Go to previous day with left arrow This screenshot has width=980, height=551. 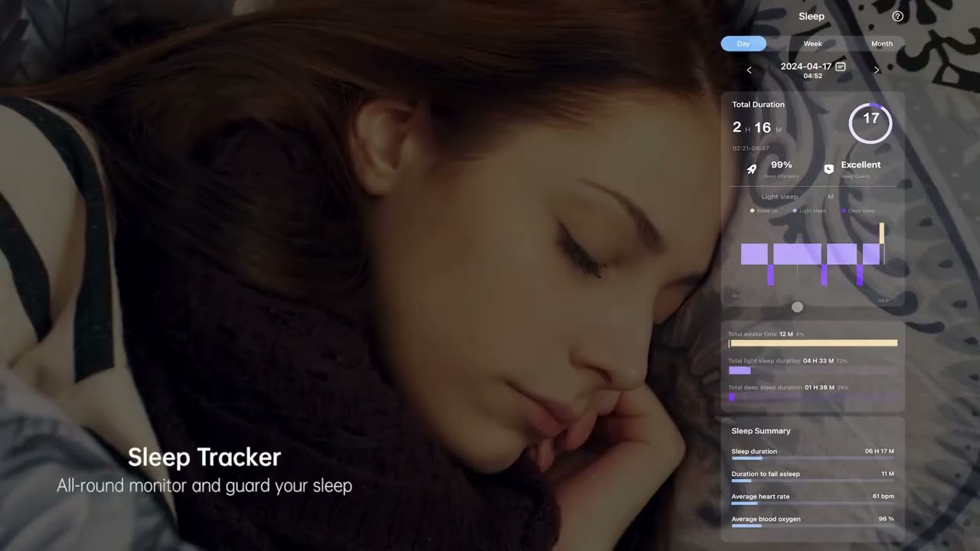749,70
